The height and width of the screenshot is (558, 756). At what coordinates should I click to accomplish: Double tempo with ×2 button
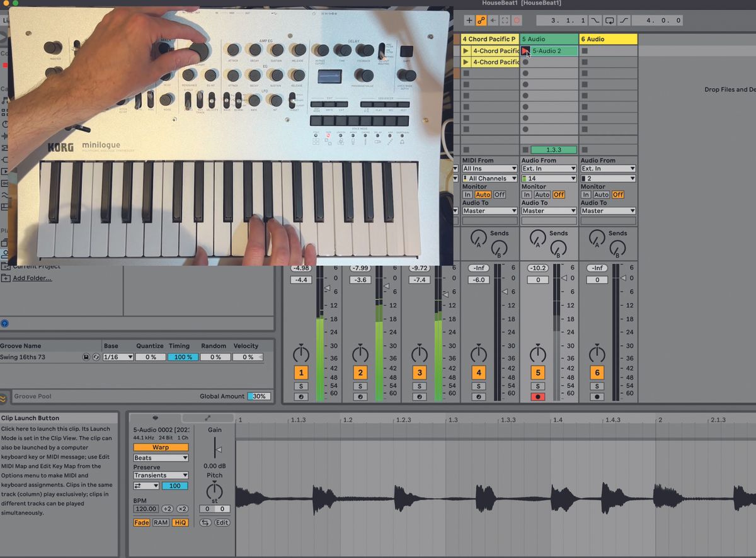182,509
